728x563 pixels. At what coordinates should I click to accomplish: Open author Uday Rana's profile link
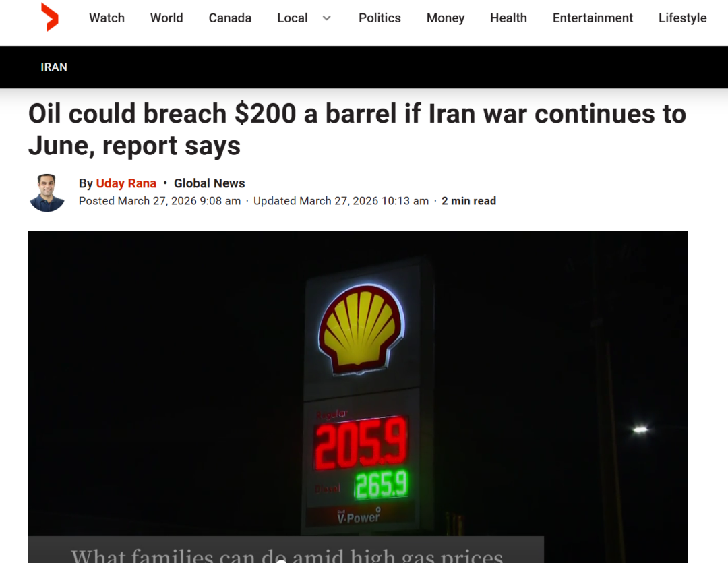pos(126,183)
